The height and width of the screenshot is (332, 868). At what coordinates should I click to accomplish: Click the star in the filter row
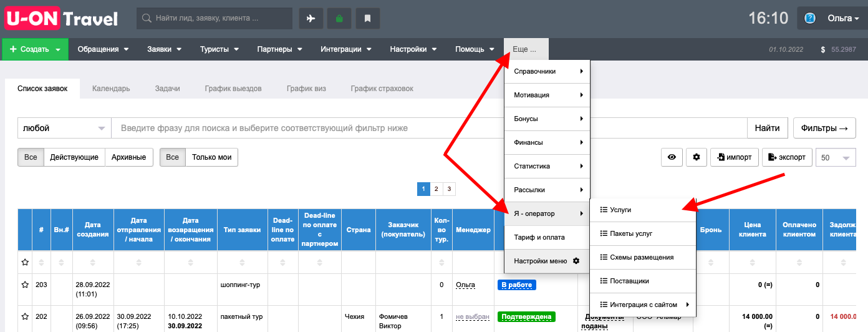(x=25, y=262)
